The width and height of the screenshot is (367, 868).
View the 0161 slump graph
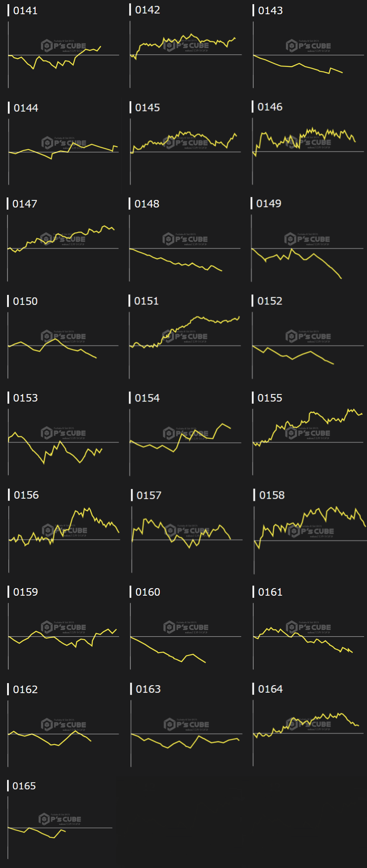(x=308, y=637)
